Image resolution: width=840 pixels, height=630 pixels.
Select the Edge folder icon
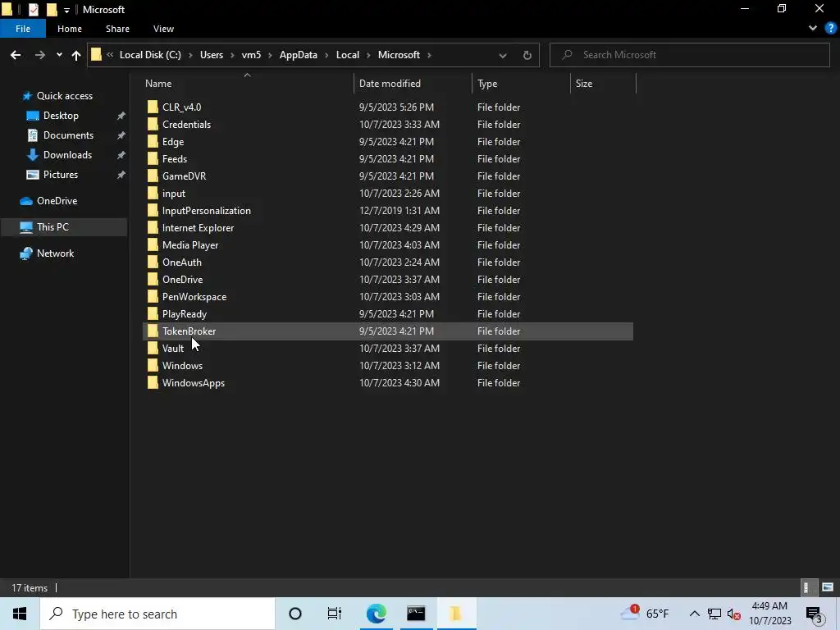pyautogui.click(x=153, y=141)
